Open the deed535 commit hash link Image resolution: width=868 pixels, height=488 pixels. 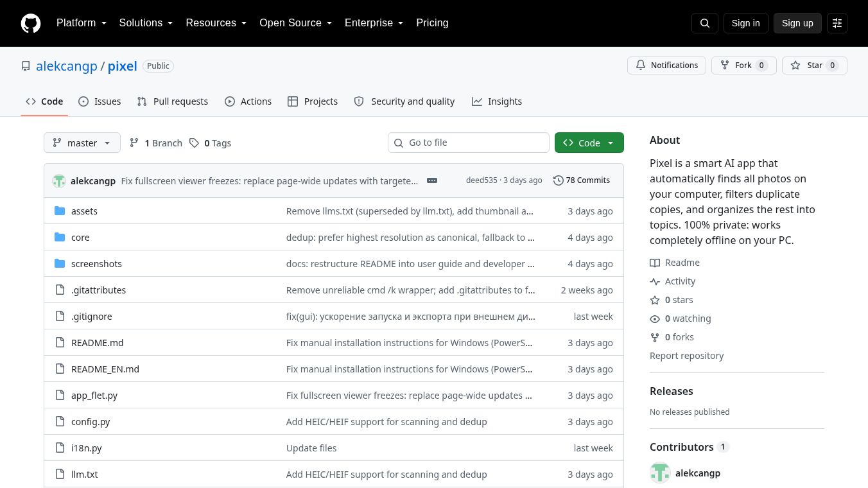[482, 180]
